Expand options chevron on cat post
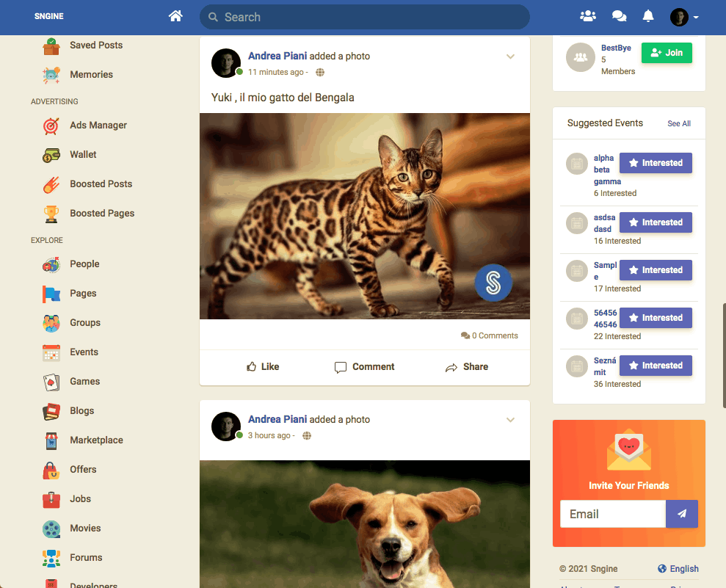This screenshot has height=588, width=726. point(511,57)
